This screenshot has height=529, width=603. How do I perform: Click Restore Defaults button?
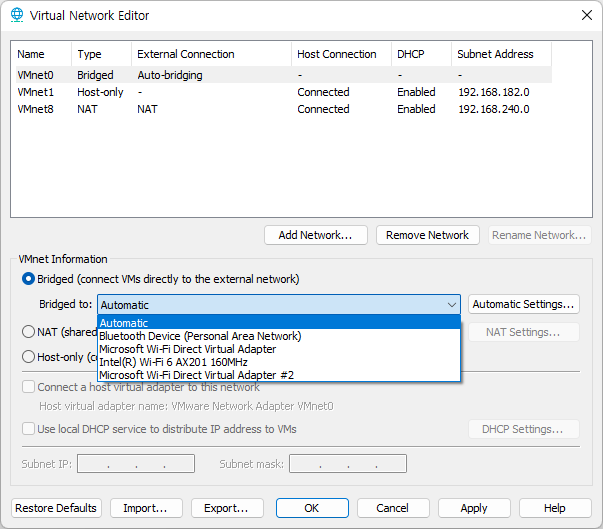56,508
